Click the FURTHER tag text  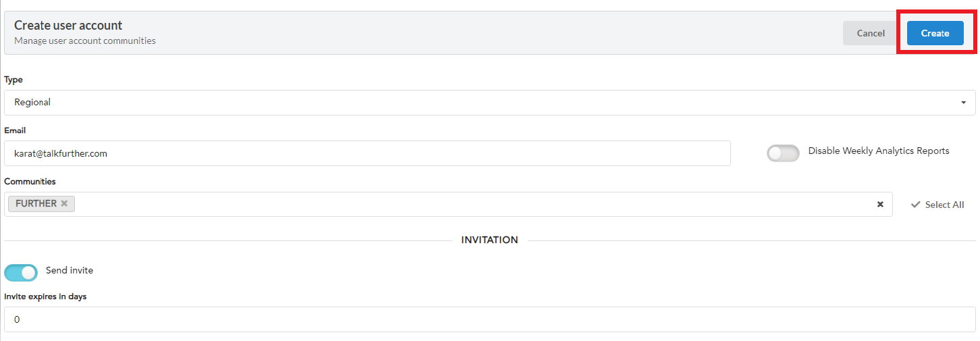[36, 203]
